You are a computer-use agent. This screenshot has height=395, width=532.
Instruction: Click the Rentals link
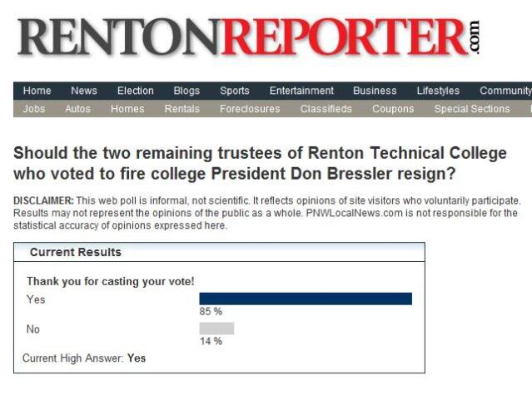(182, 109)
